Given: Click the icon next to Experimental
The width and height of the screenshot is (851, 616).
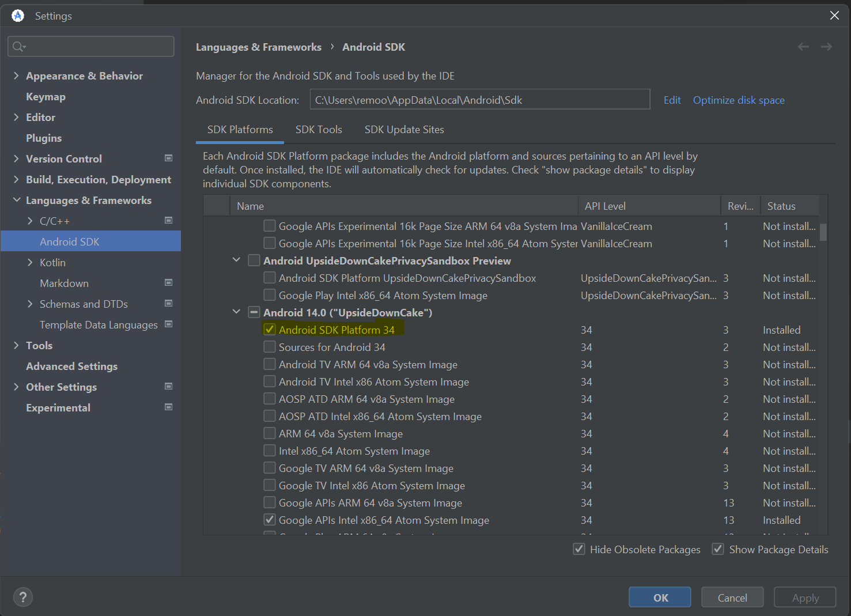Looking at the screenshot, I should point(168,407).
